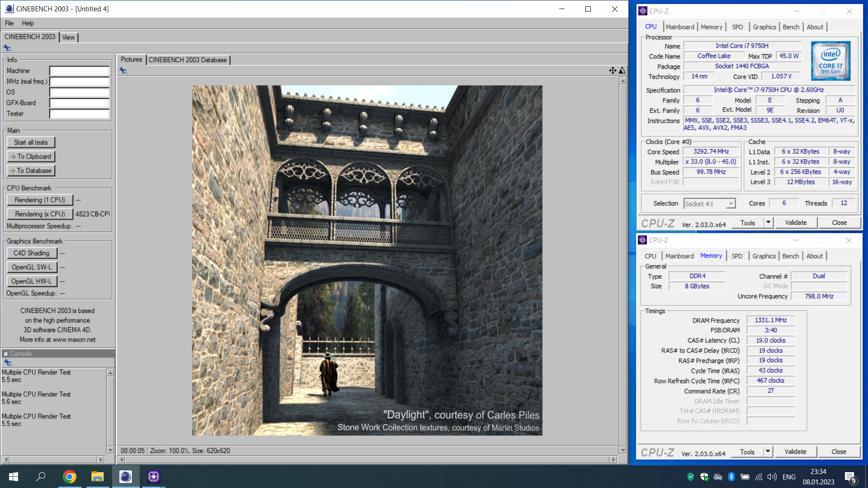
Task: Click into the OS input field
Action: (80, 92)
